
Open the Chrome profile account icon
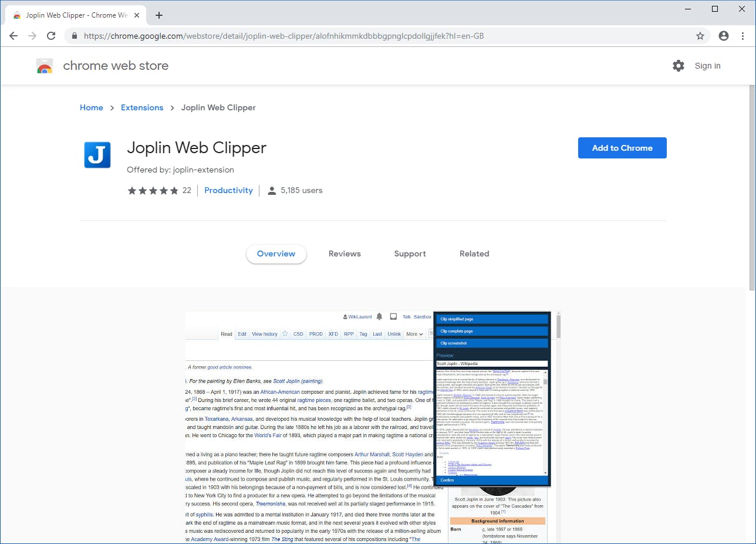click(x=724, y=36)
